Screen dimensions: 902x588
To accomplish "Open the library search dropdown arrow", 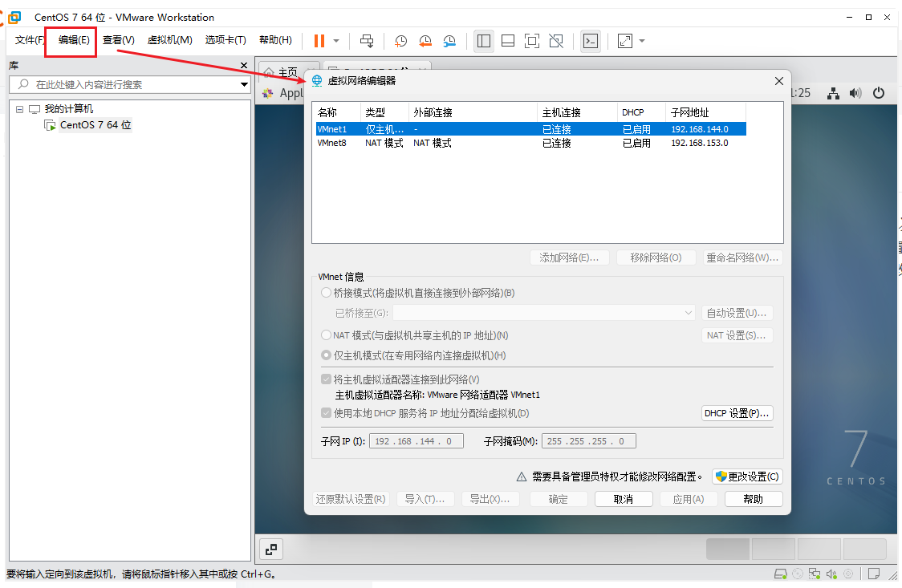I will [245, 84].
